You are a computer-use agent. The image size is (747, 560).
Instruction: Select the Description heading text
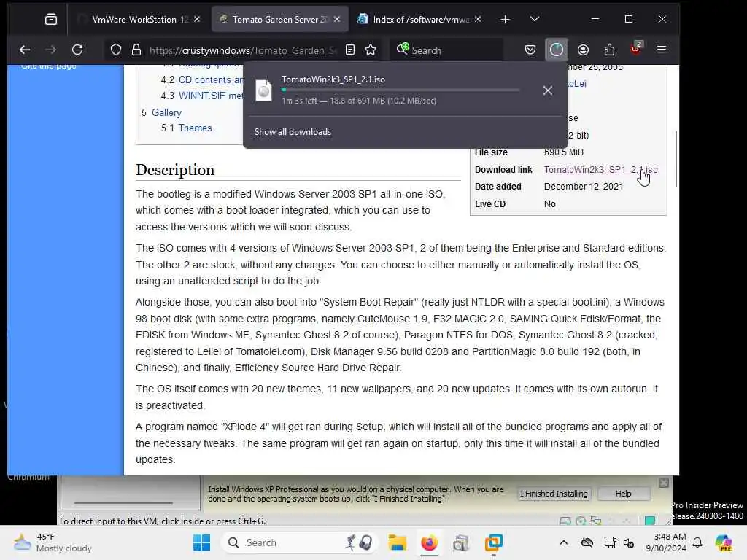tap(175, 170)
